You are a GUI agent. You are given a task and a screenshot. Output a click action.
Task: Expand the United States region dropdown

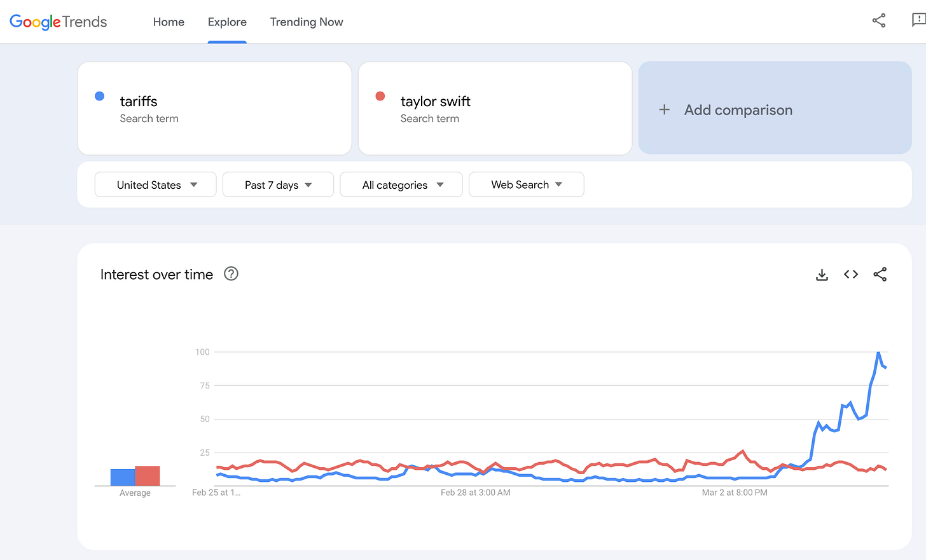point(156,184)
